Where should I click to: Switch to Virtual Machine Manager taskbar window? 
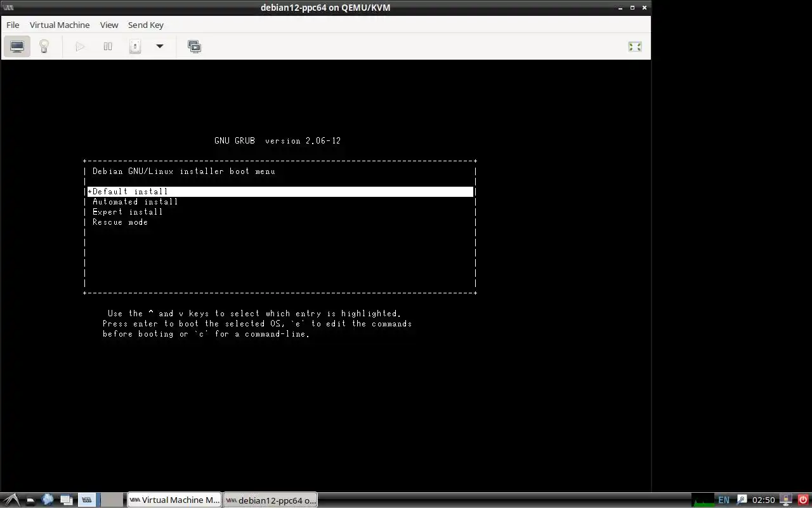click(x=174, y=500)
